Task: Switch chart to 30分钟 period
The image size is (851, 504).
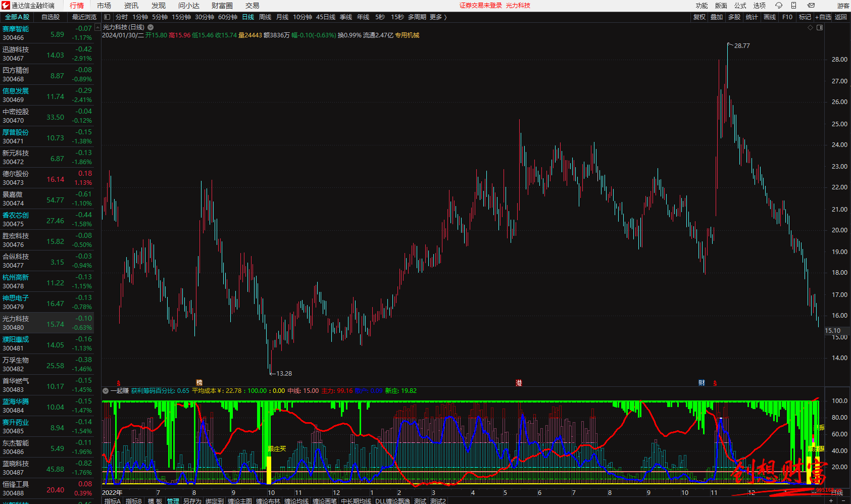Action: click(205, 17)
